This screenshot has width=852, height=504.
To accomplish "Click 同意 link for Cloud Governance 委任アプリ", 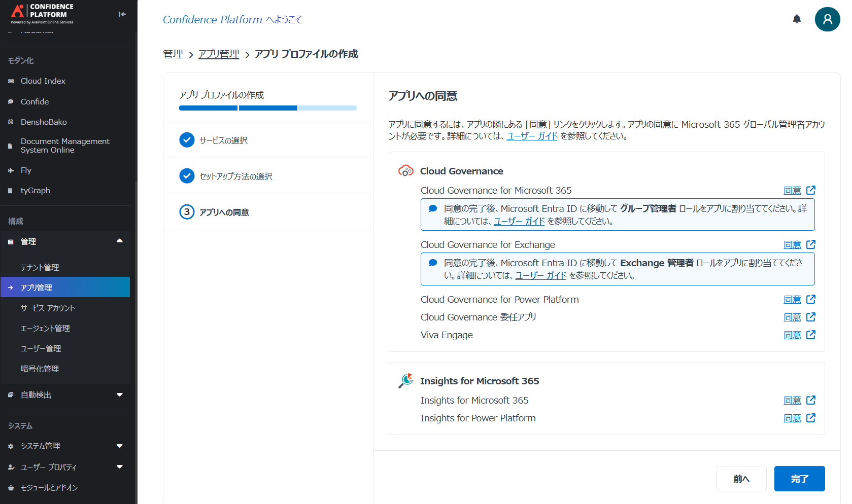I will click(792, 317).
